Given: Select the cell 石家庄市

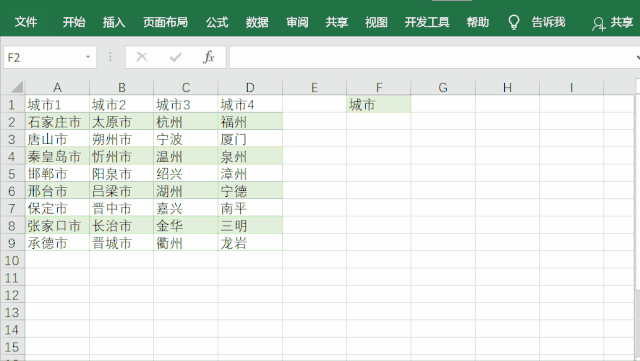Looking at the screenshot, I should pos(57,122).
